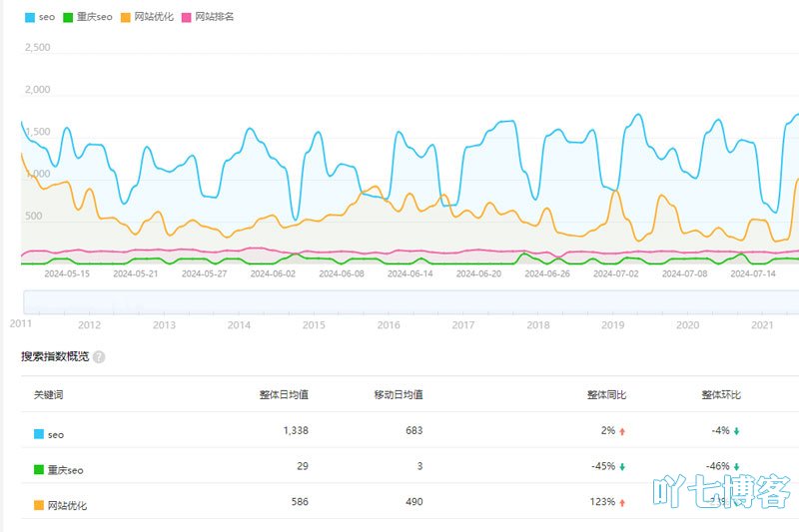This screenshot has width=799, height=532.
Task: Jump to 2016 on the year timeline
Action: [x=389, y=324]
